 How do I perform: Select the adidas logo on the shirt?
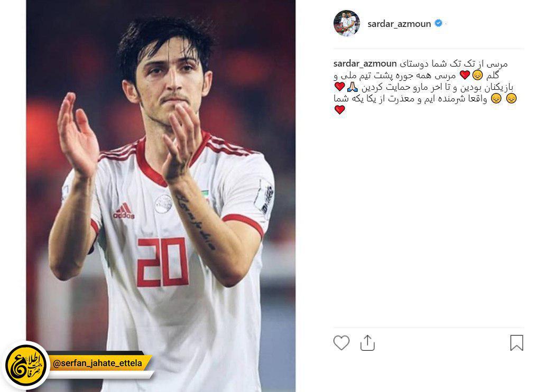pos(124,211)
